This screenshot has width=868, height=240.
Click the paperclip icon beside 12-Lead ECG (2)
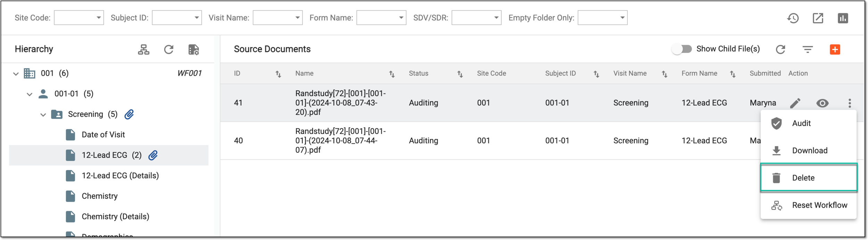coord(153,155)
